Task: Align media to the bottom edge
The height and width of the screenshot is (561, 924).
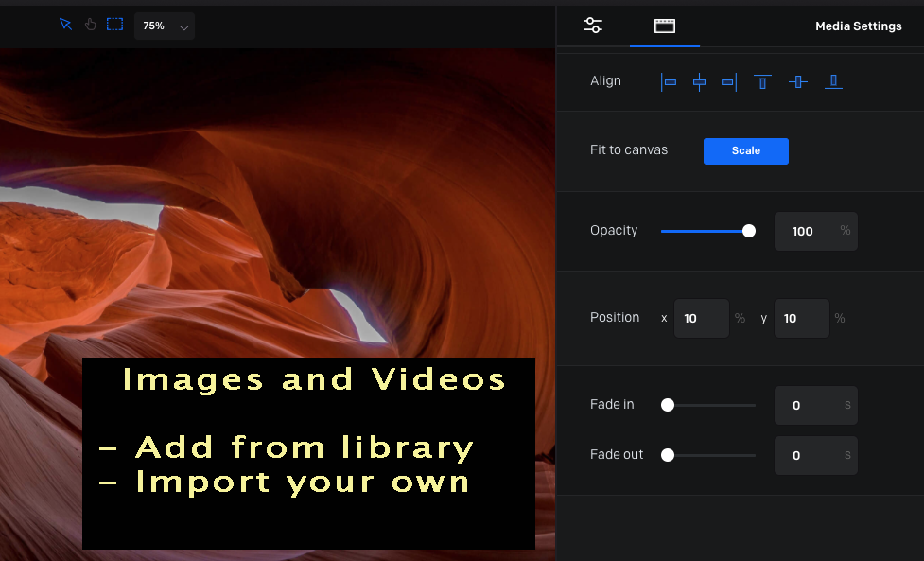Action: coord(833,82)
